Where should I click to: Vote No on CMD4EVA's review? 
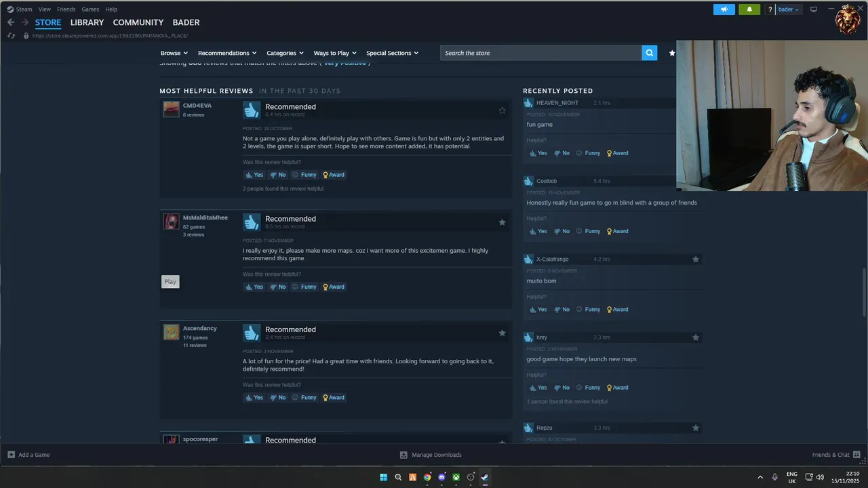point(277,175)
